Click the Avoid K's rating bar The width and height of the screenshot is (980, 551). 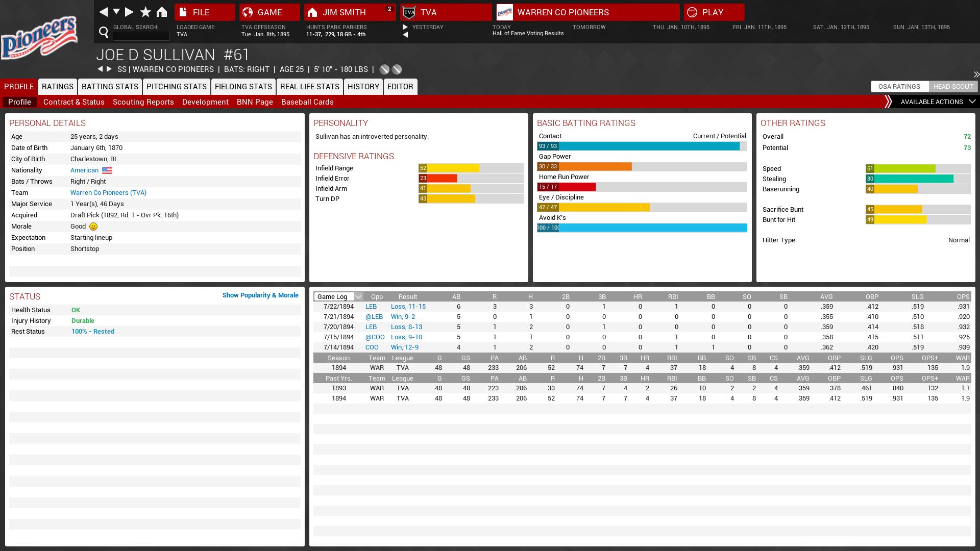point(642,228)
